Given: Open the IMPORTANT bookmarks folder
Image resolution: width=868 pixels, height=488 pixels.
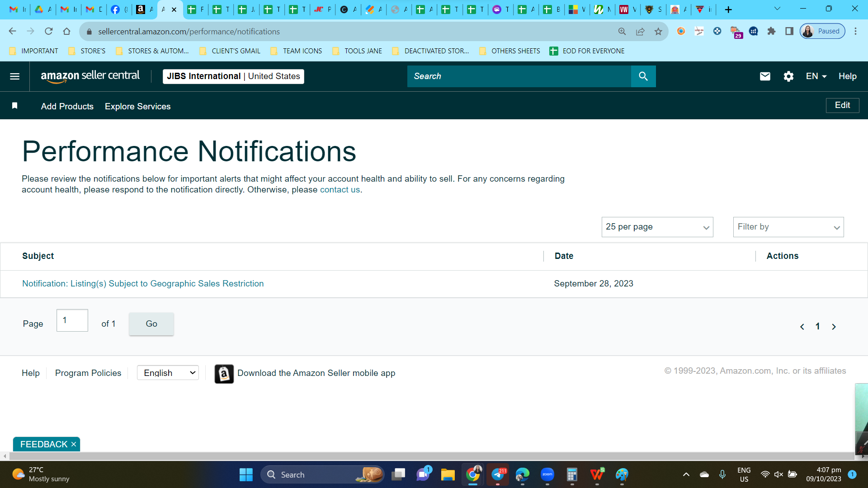Looking at the screenshot, I should point(34,51).
